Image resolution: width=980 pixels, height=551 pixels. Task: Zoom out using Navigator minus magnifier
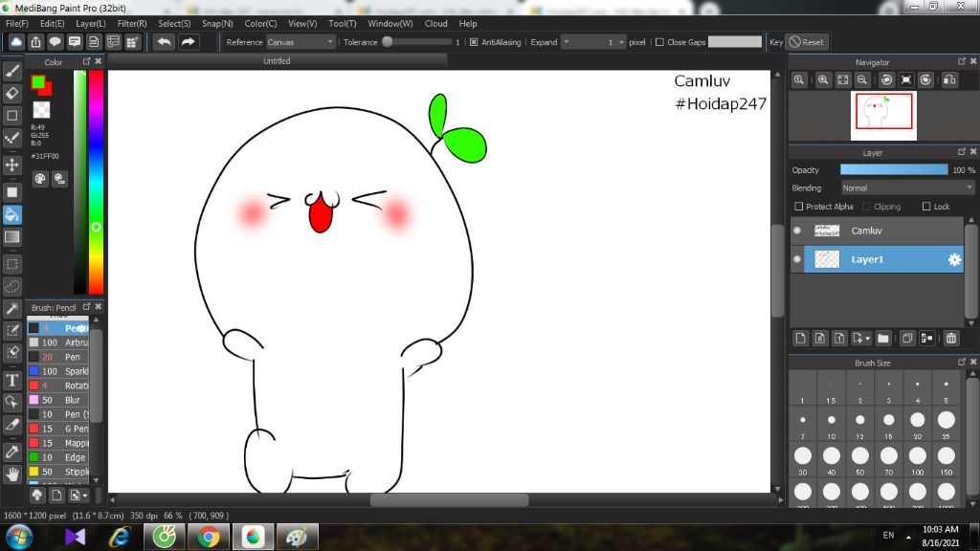coord(862,80)
